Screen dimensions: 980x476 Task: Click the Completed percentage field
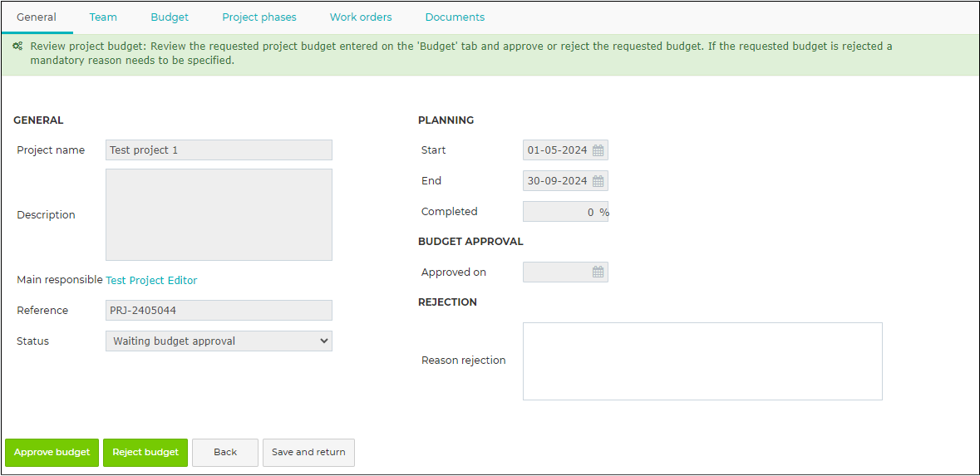pyautogui.click(x=565, y=212)
